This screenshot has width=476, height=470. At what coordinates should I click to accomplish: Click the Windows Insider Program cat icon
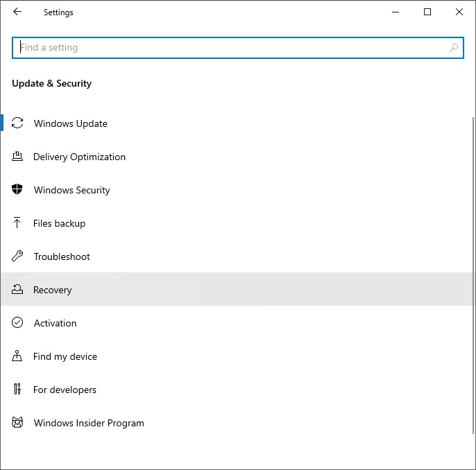(17, 422)
